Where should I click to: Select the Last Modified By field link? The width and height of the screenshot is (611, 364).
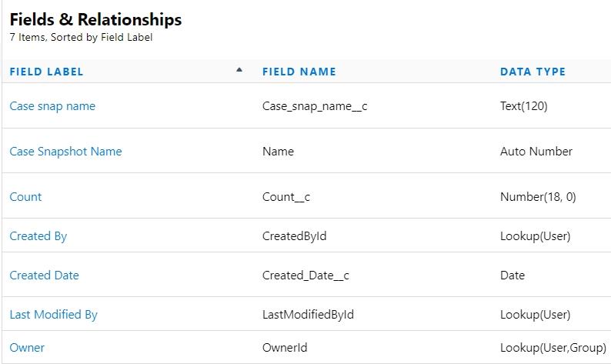coord(53,315)
